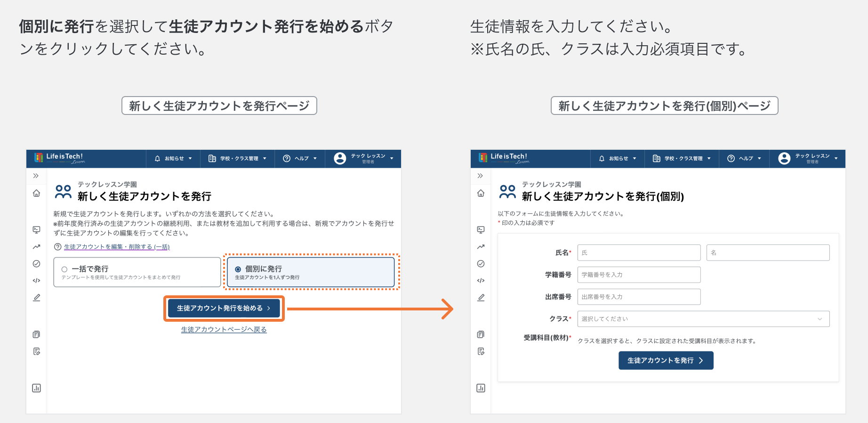Image resolution: width=868 pixels, height=423 pixels.
Task: Click the 名 given name input field
Action: click(x=768, y=252)
